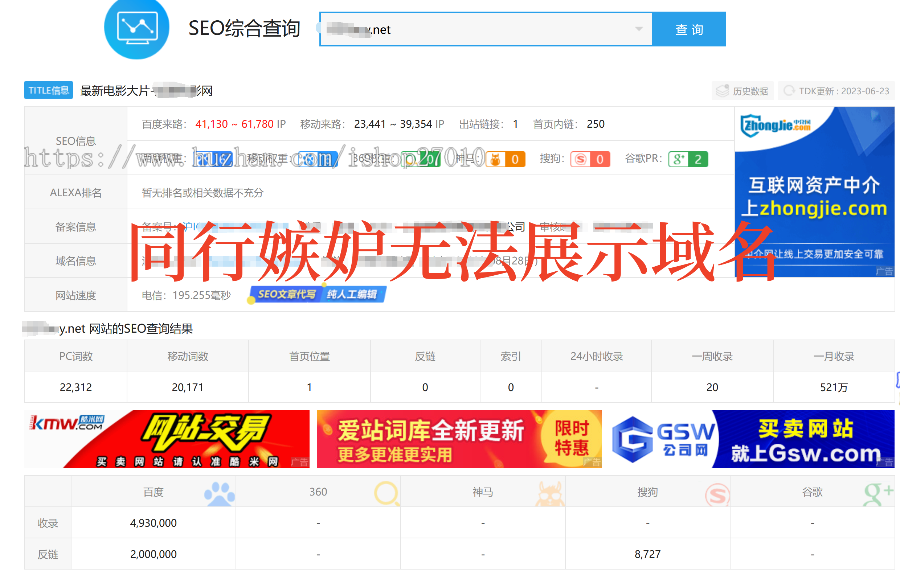Click Baidu 反链 value 2,000,000
900x571 pixels.
click(x=153, y=554)
